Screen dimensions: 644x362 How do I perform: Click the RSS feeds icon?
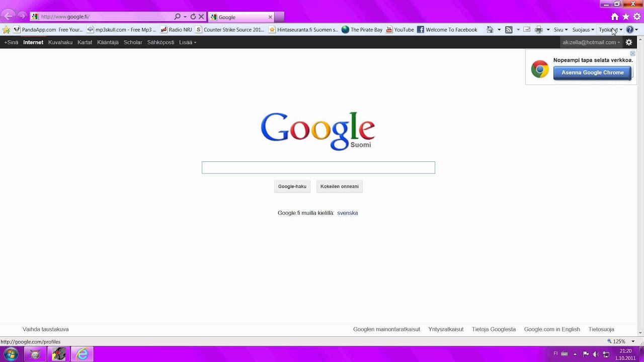[x=509, y=30]
